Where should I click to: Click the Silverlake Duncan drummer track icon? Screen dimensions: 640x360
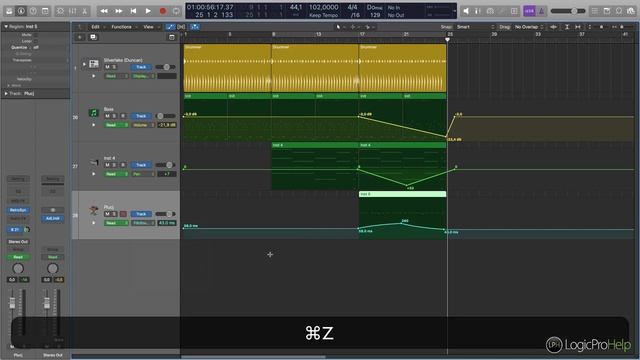point(94,64)
